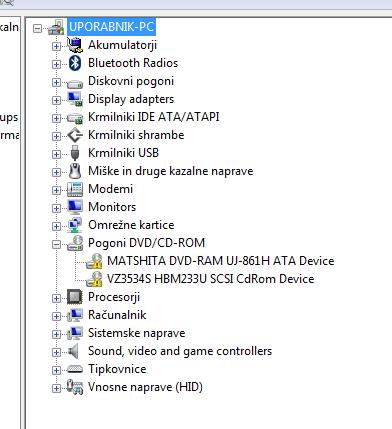This screenshot has width=392, height=429.
Task: Click the Display adapters icon
Action: pos(75,99)
